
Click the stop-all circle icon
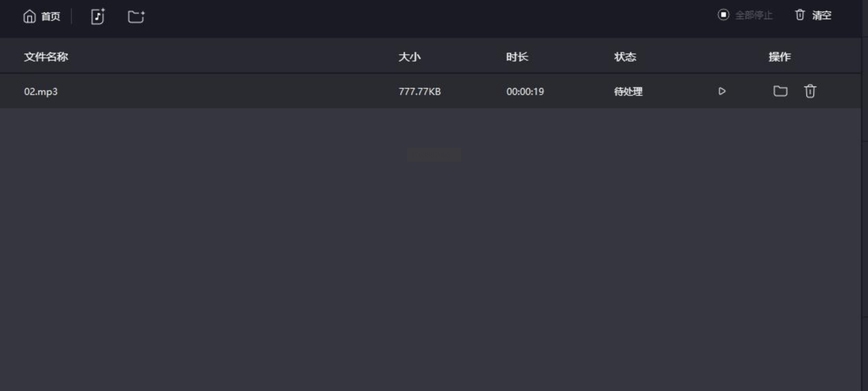pyautogui.click(x=723, y=15)
